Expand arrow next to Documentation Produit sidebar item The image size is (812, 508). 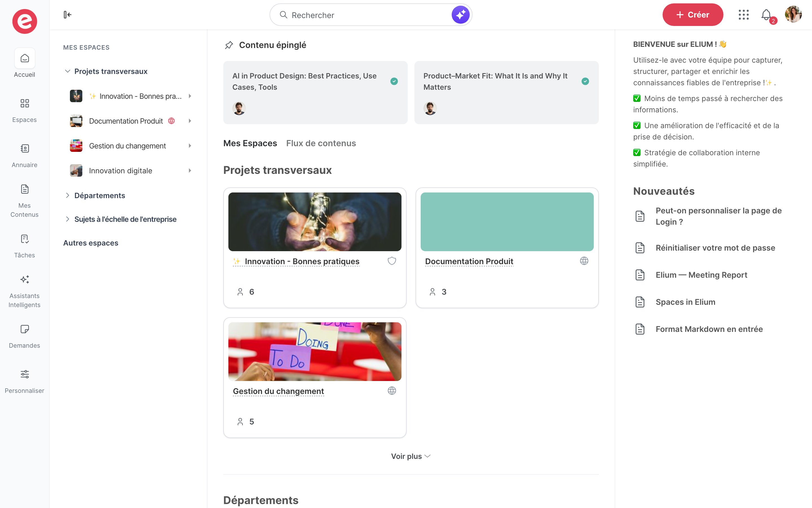(190, 121)
